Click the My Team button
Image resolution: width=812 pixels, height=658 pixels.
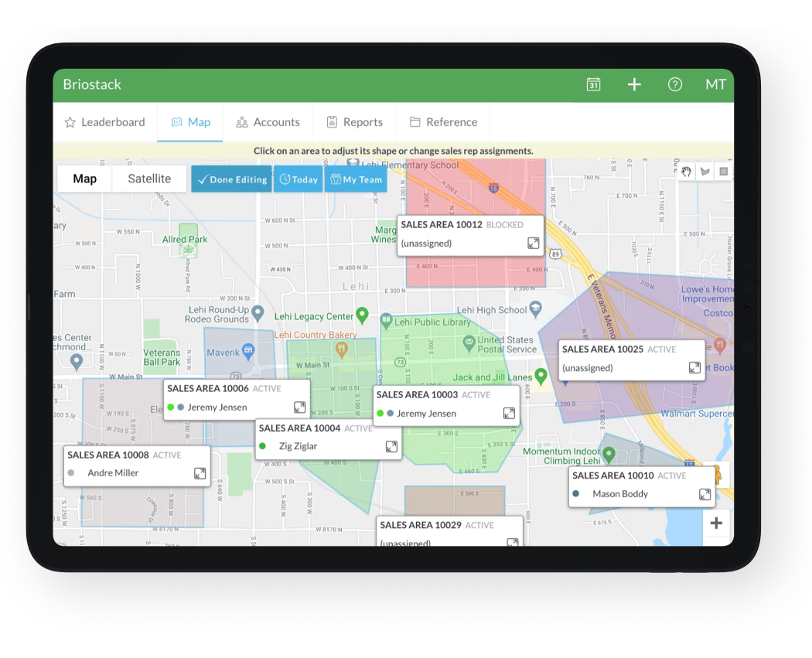click(x=356, y=179)
